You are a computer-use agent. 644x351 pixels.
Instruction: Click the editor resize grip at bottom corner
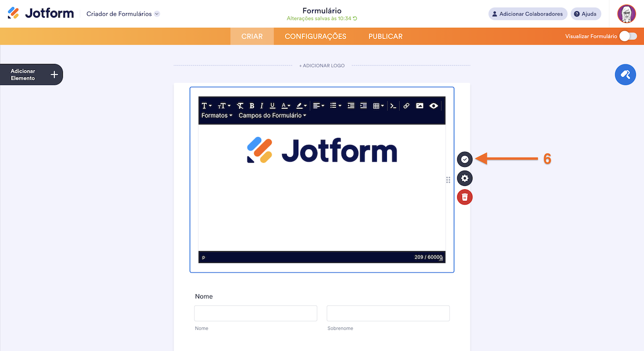pos(441,259)
